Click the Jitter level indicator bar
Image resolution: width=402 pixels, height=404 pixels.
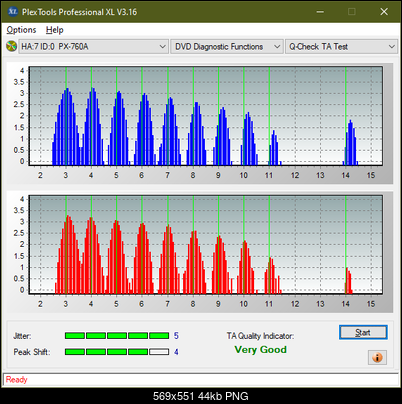(117, 335)
